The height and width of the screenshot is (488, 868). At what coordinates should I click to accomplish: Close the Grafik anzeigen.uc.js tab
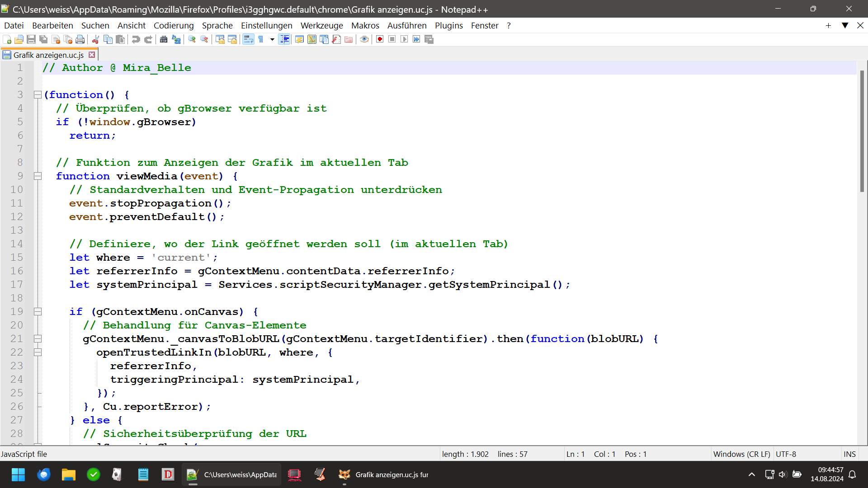pyautogui.click(x=92, y=55)
